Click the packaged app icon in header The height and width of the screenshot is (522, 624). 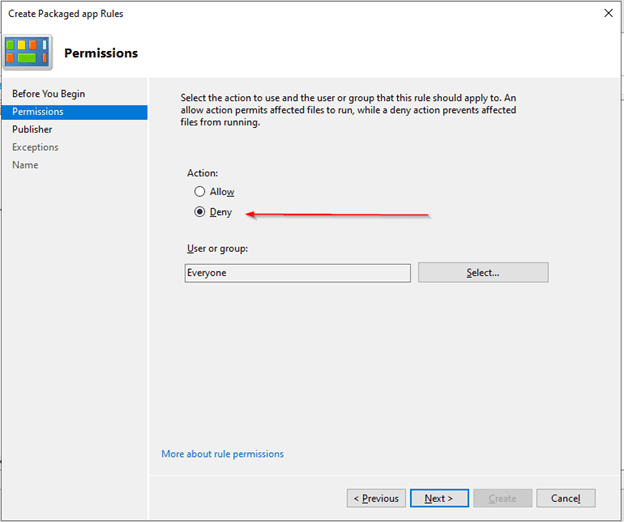[x=28, y=52]
